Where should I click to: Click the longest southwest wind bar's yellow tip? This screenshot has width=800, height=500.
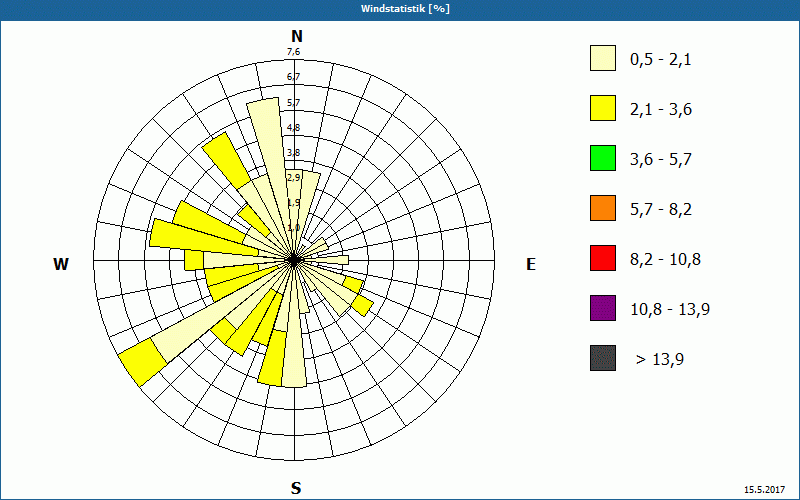[x=143, y=362]
